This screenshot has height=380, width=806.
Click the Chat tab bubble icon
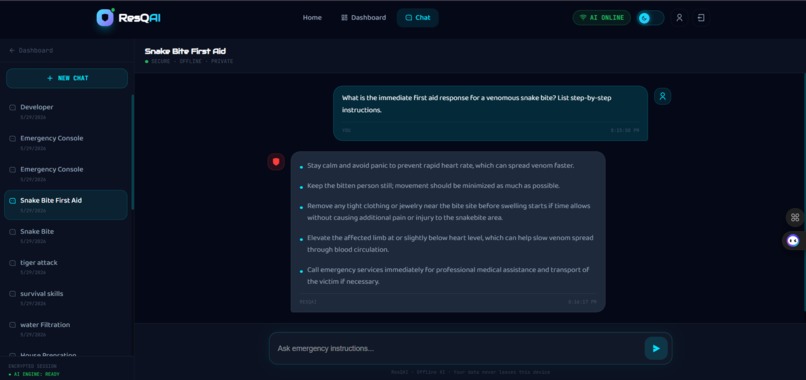point(409,17)
